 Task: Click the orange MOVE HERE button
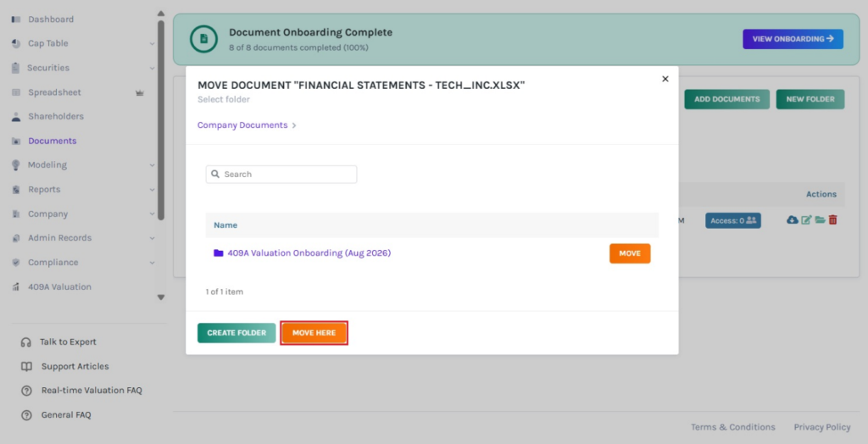pyautogui.click(x=314, y=333)
